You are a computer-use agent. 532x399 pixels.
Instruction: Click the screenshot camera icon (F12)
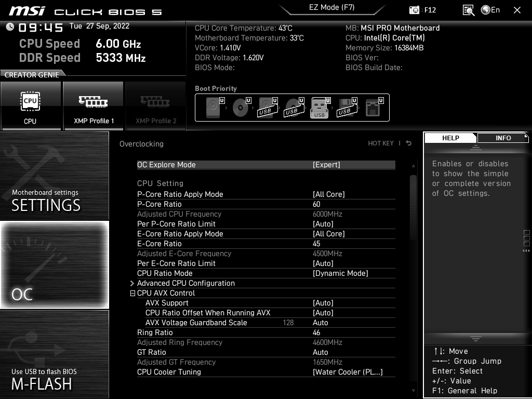pos(414,9)
